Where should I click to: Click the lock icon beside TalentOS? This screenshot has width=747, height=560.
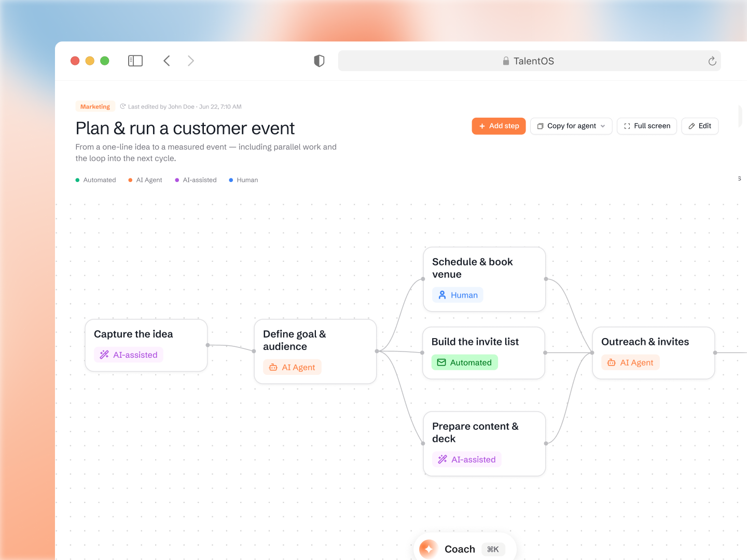(x=506, y=61)
